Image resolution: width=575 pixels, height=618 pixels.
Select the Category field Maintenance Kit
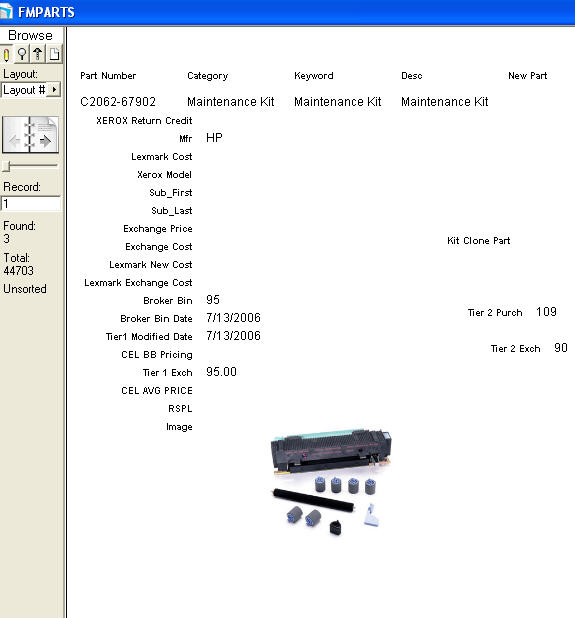point(231,102)
